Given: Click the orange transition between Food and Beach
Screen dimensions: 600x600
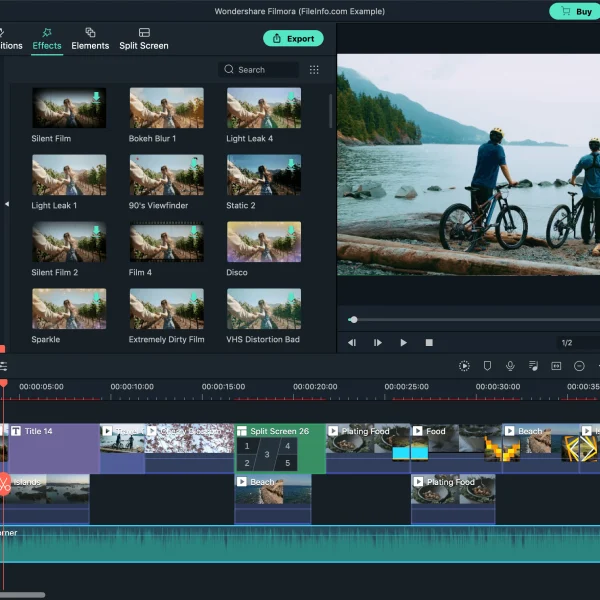Looking at the screenshot, I should 502,450.
